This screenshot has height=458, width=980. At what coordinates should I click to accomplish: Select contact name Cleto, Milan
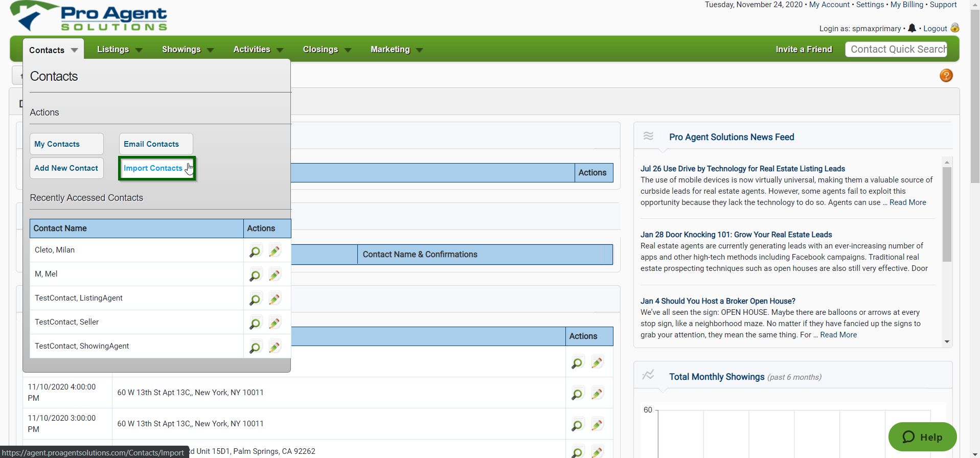click(55, 250)
